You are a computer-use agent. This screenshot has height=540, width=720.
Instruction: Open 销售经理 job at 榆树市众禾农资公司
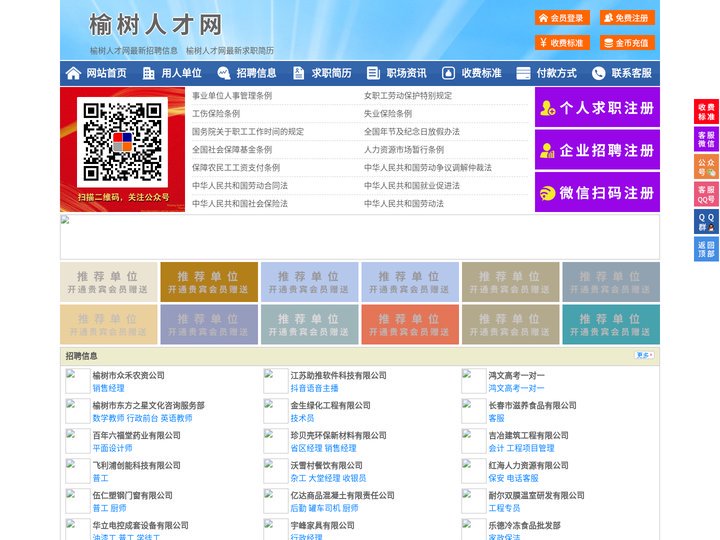click(108, 388)
